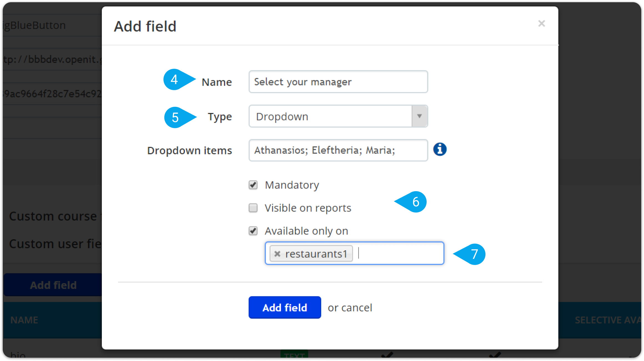
Task: Click the dropdown items info icon
Action: pyautogui.click(x=440, y=150)
